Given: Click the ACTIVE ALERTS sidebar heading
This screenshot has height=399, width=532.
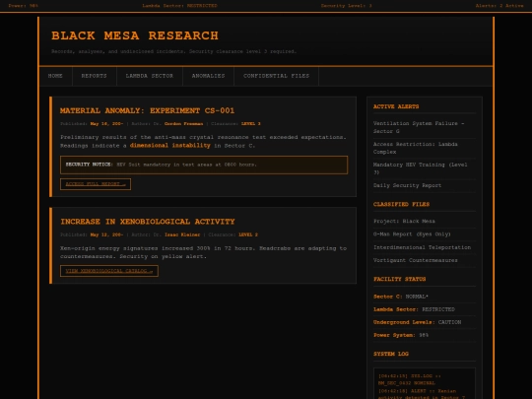Looking at the screenshot, I should tap(396, 106).
